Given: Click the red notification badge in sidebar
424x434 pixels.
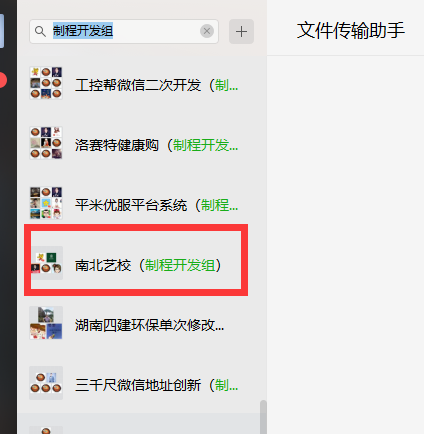Looking at the screenshot, I should [x=3, y=80].
